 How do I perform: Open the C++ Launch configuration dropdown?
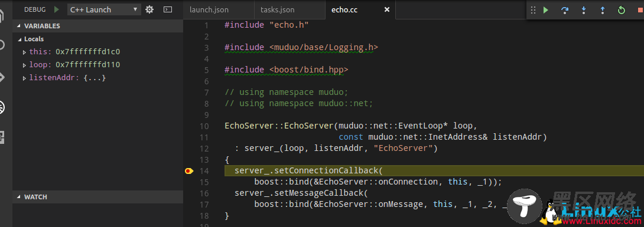pyautogui.click(x=104, y=9)
